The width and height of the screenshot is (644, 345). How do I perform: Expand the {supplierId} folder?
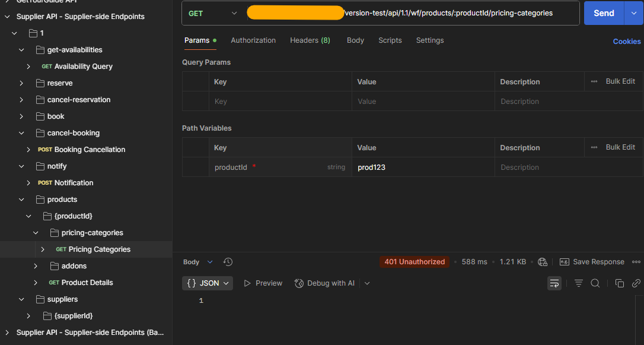(x=28, y=316)
